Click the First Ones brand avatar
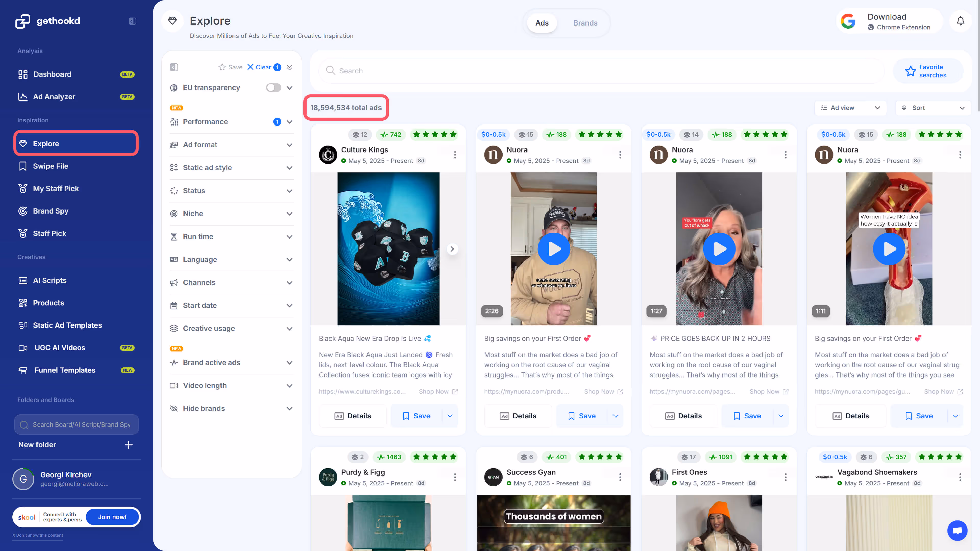980x551 pixels. (658, 477)
